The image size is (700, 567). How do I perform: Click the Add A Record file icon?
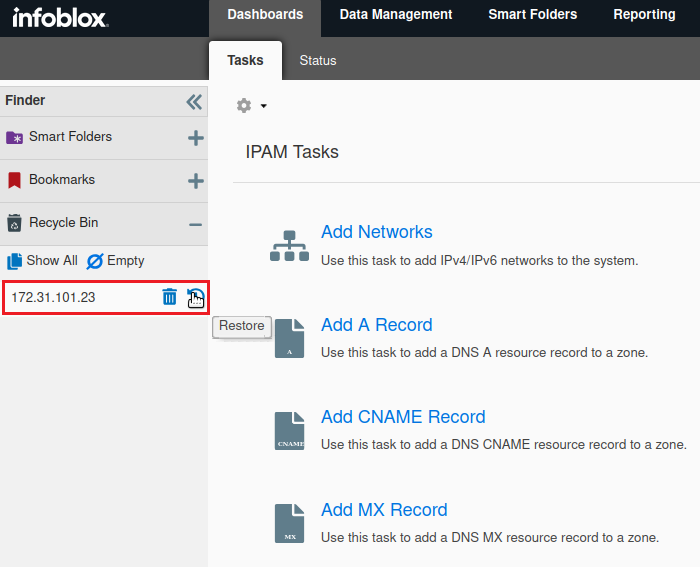click(x=289, y=339)
